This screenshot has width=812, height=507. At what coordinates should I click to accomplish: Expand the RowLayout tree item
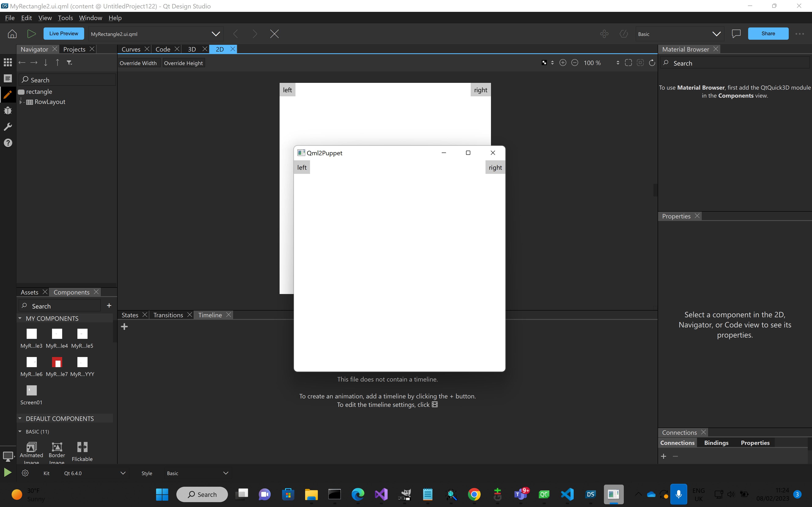[x=21, y=102]
